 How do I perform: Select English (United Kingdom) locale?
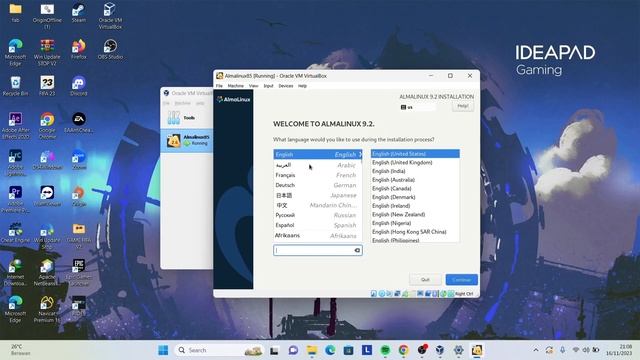[x=415, y=162]
